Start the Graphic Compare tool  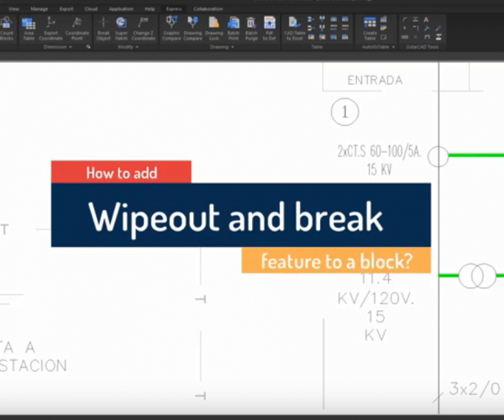(171, 29)
